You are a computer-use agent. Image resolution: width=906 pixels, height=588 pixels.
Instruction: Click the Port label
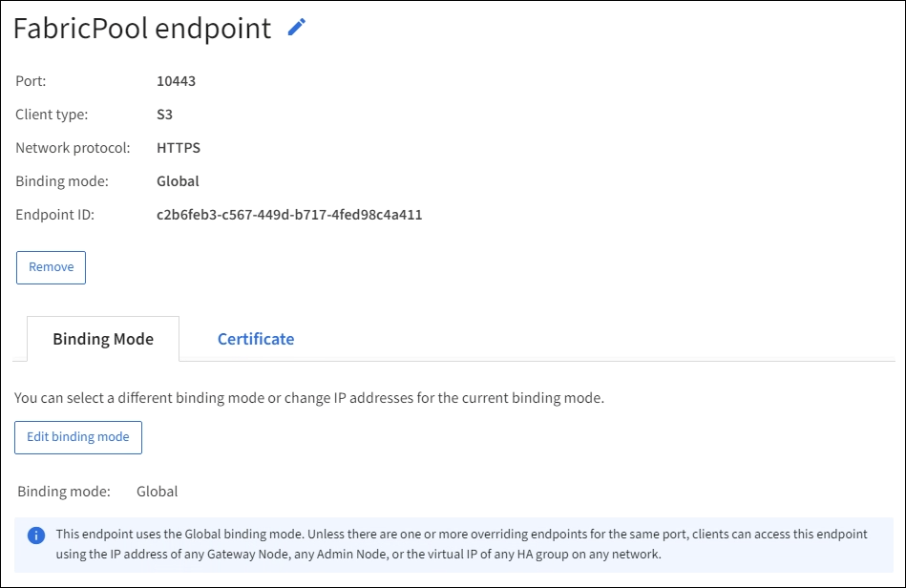click(31, 81)
